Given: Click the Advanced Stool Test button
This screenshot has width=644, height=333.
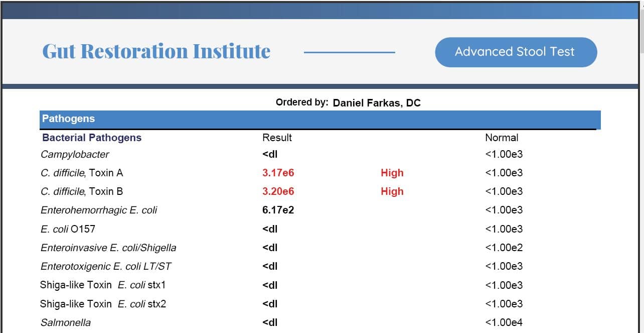Looking at the screenshot, I should (516, 52).
